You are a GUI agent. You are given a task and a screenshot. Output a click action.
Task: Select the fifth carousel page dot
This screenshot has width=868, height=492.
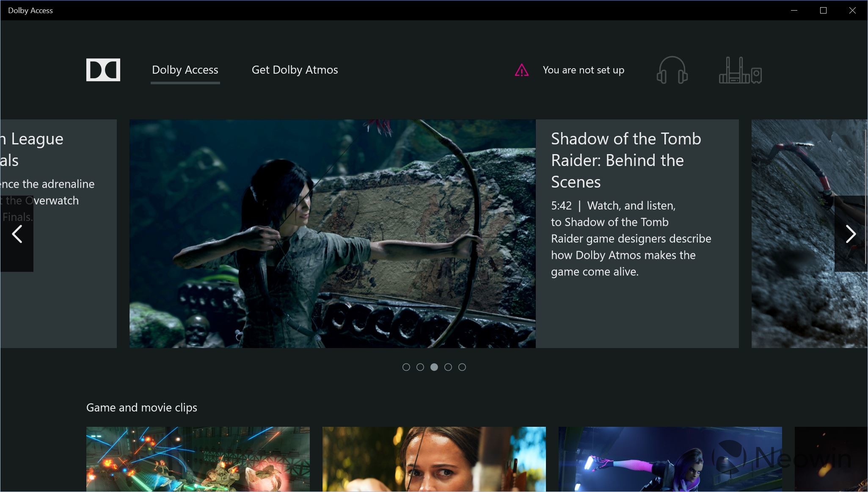(x=462, y=367)
